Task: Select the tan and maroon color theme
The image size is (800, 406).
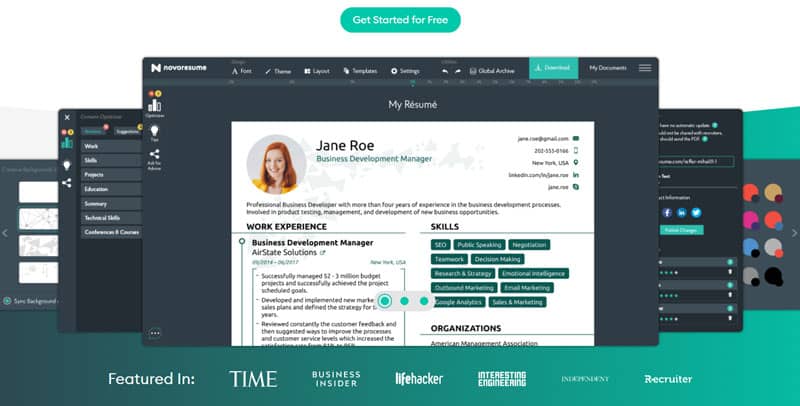Action: pos(773,193)
